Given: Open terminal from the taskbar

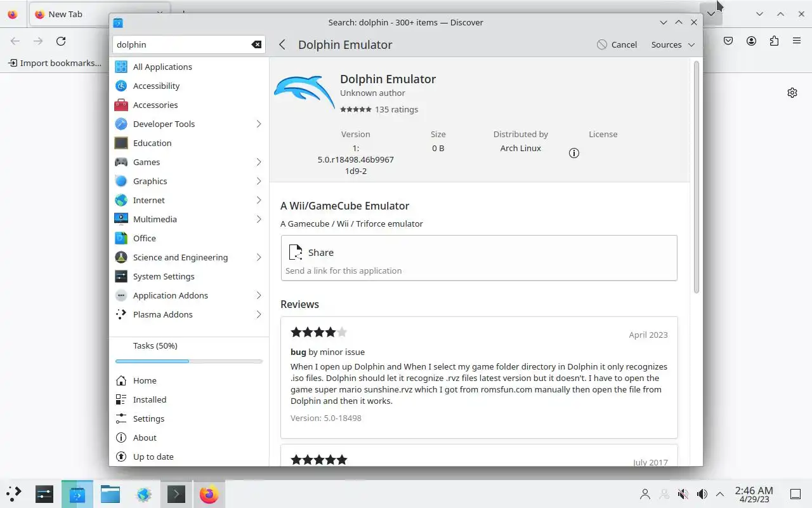Looking at the screenshot, I should (x=176, y=494).
